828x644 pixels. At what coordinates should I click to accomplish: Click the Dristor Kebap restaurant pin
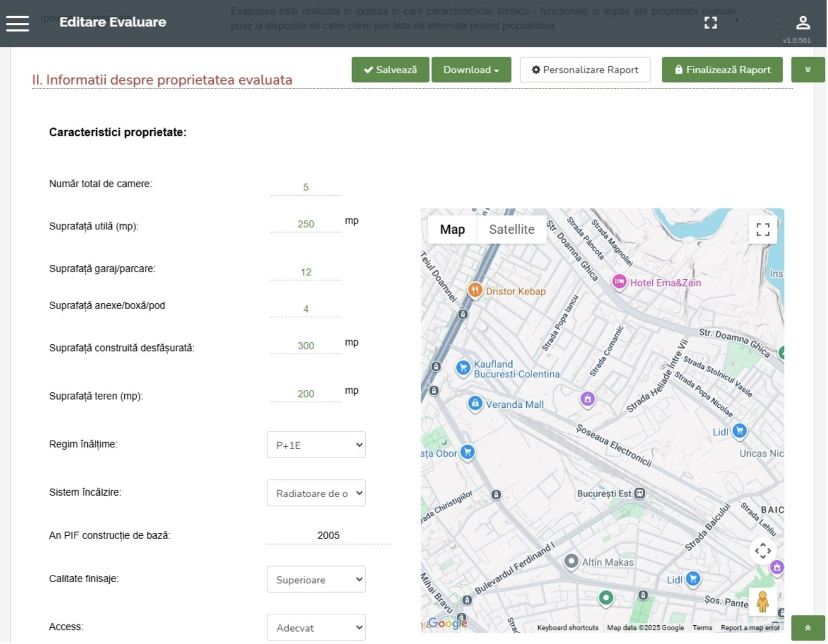point(474,290)
